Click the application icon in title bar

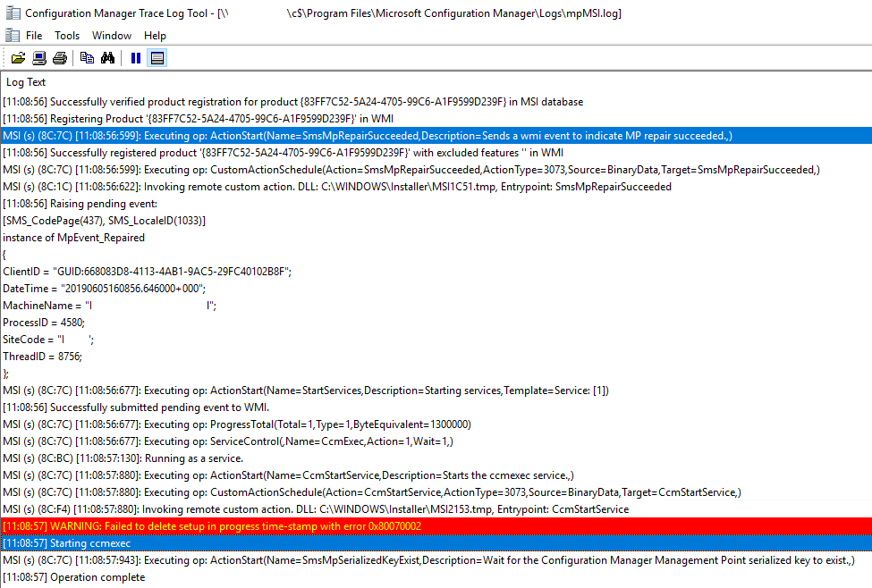pos(13,13)
